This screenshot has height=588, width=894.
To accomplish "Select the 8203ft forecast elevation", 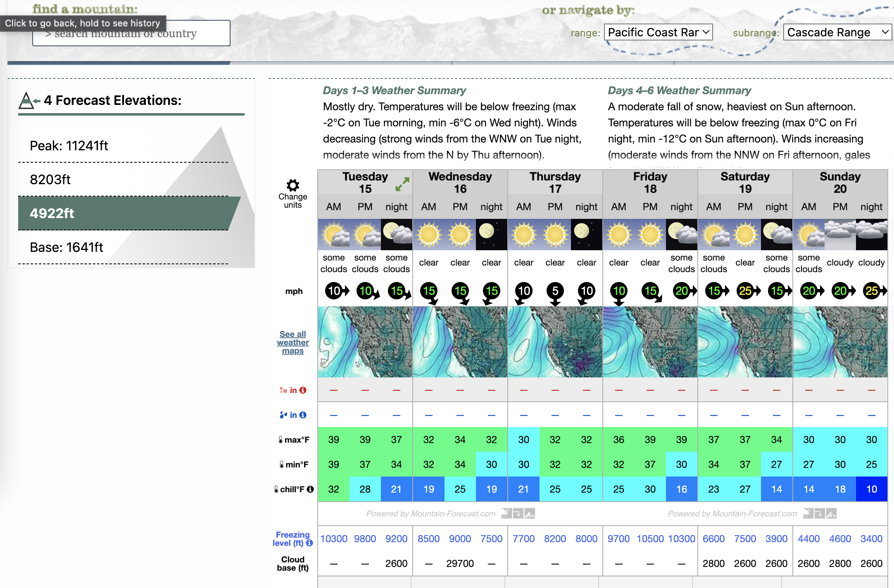I will [50, 180].
